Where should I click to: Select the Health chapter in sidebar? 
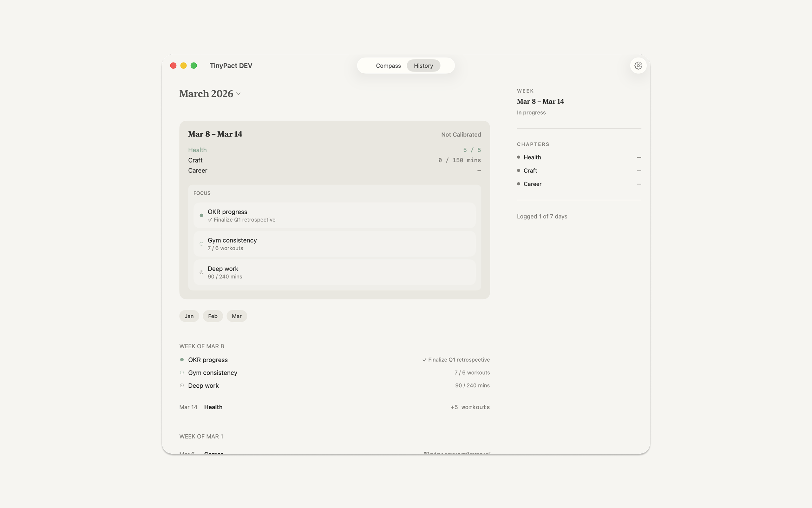coord(579,157)
